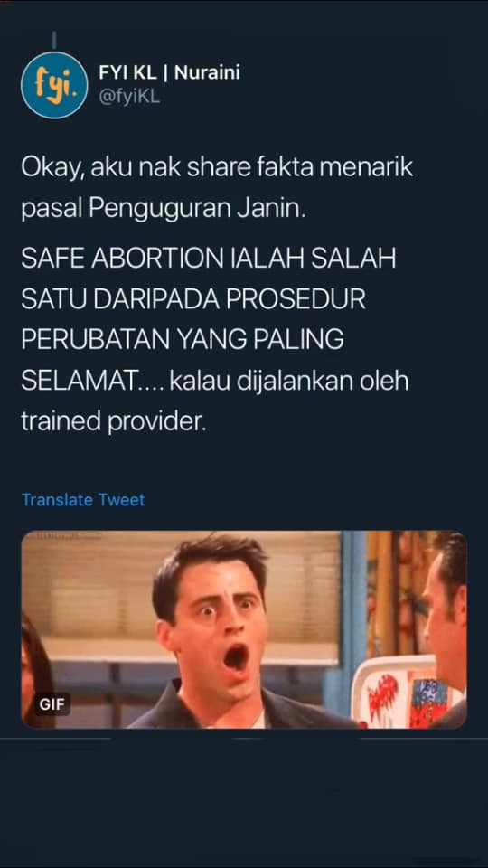Click the person on the right edge of GIF

pos(446,628)
